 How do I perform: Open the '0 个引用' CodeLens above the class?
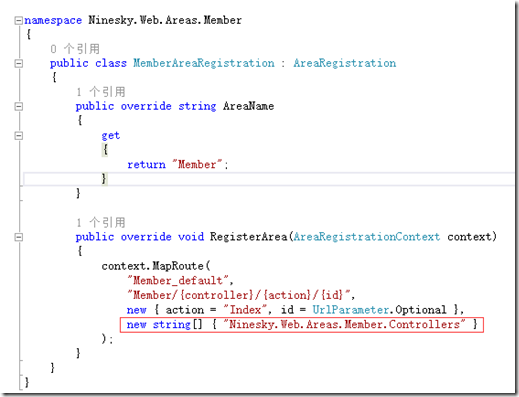[x=75, y=49]
